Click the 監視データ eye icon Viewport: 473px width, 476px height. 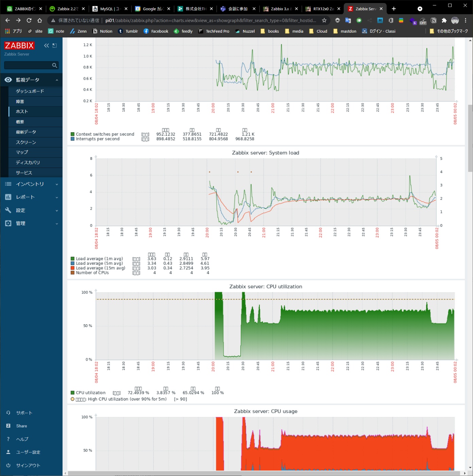click(x=8, y=80)
